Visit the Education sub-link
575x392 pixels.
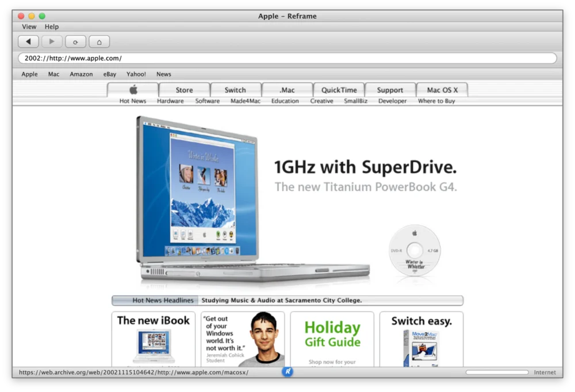[285, 101]
